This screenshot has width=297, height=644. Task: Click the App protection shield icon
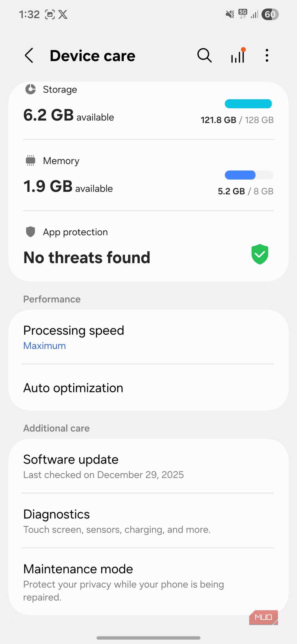point(30,232)
